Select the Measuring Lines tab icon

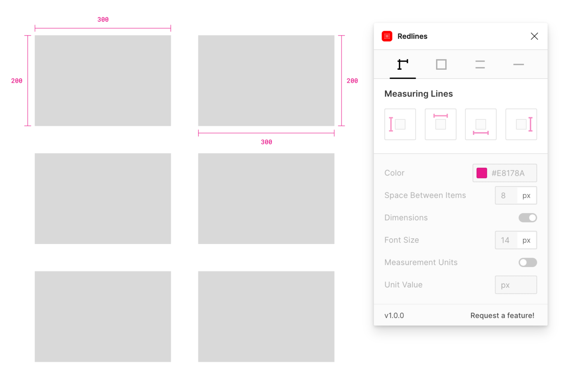403,64
